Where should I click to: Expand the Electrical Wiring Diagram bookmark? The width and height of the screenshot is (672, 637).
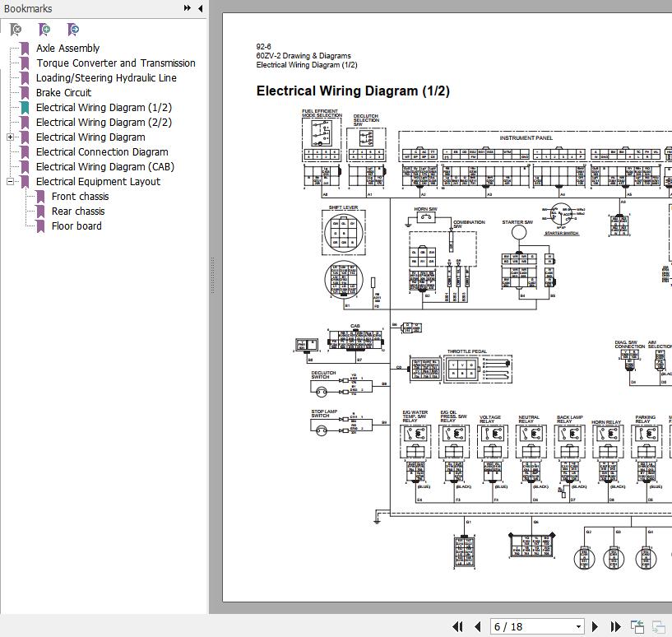point(10,137)
